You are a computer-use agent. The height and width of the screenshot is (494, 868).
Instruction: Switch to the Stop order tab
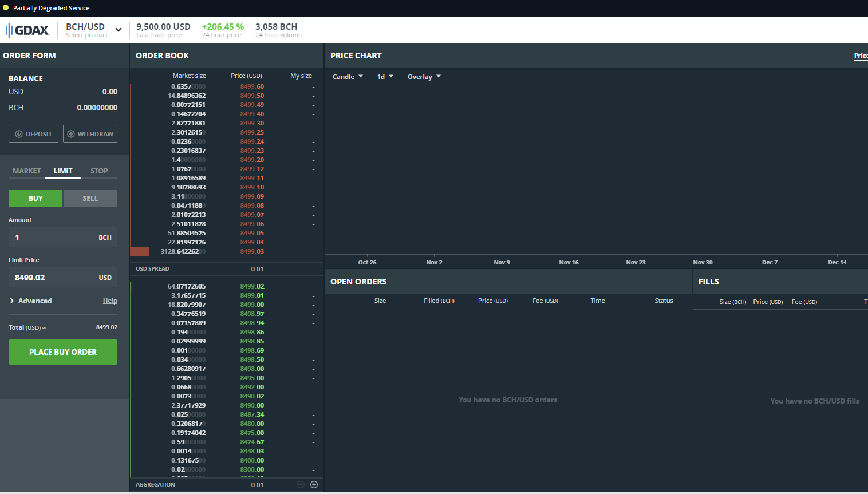[99, 171]
